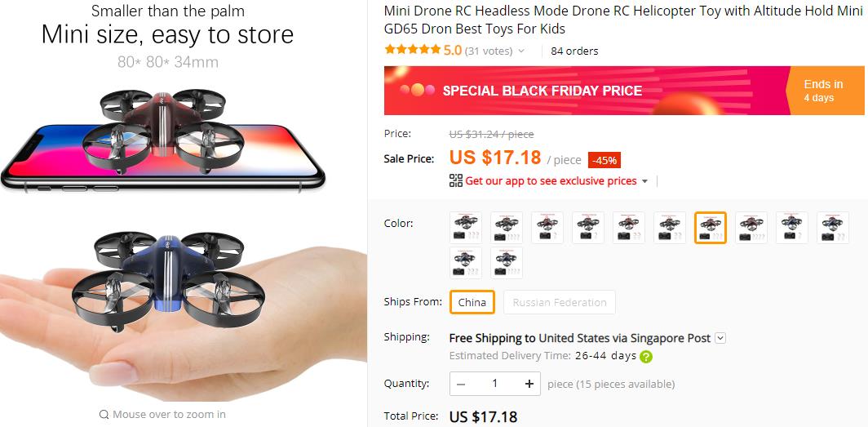Screen dimensions: 868x427
Task: Select the first color variant thumbnail
Action: coord(466,228)
